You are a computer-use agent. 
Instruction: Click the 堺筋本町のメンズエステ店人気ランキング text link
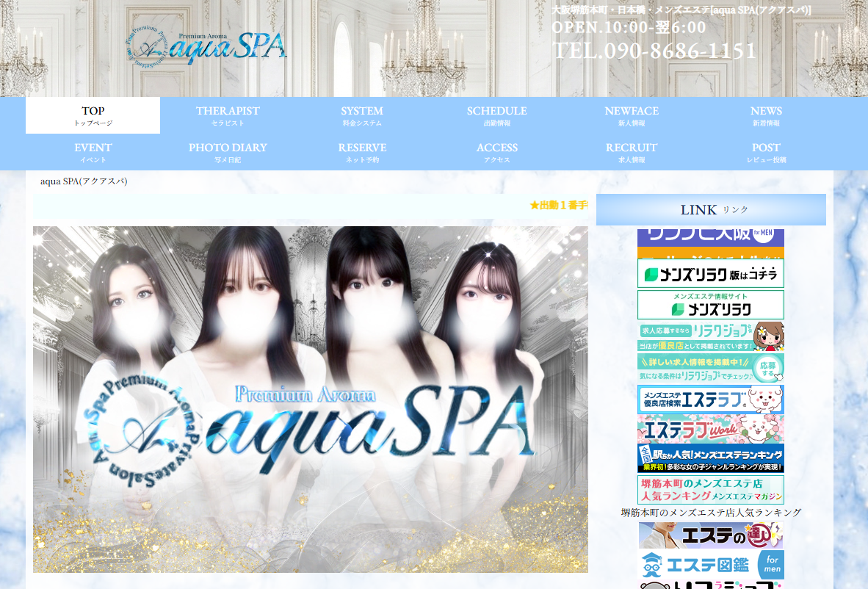711,513
